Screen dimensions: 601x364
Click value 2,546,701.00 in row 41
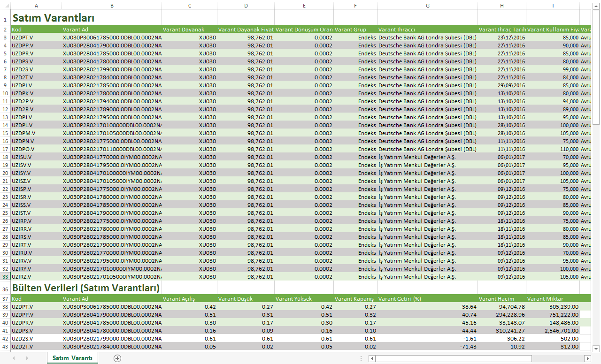point(553,331)
